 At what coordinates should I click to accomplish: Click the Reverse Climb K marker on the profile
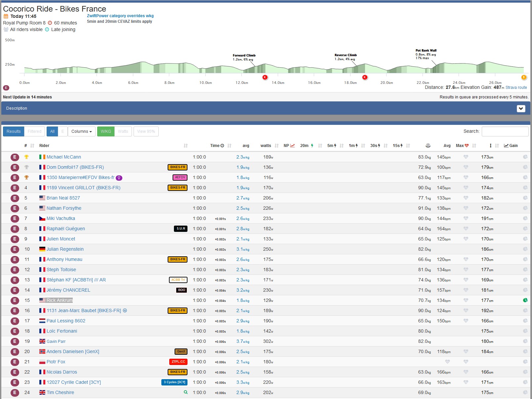point(365,77)
